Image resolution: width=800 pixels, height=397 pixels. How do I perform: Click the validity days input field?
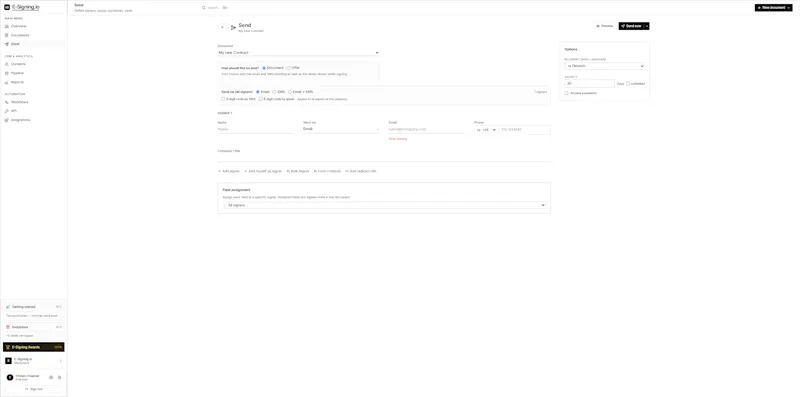(x=590, y=83)
